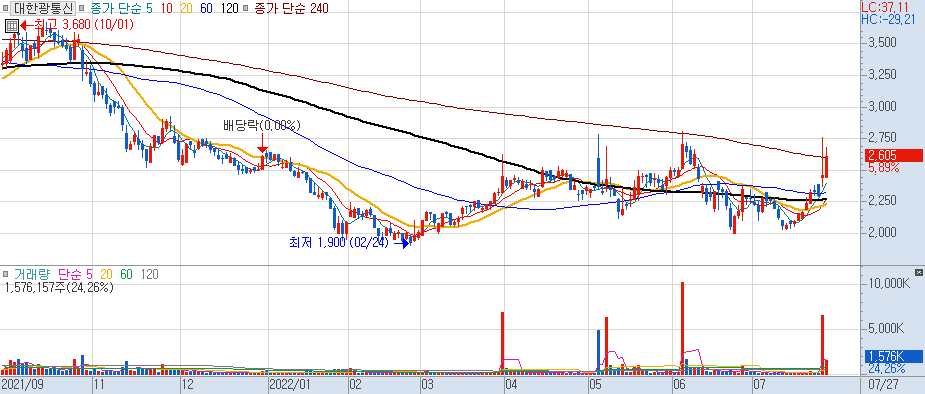Open the grid data table icon

tap(12, 26)
